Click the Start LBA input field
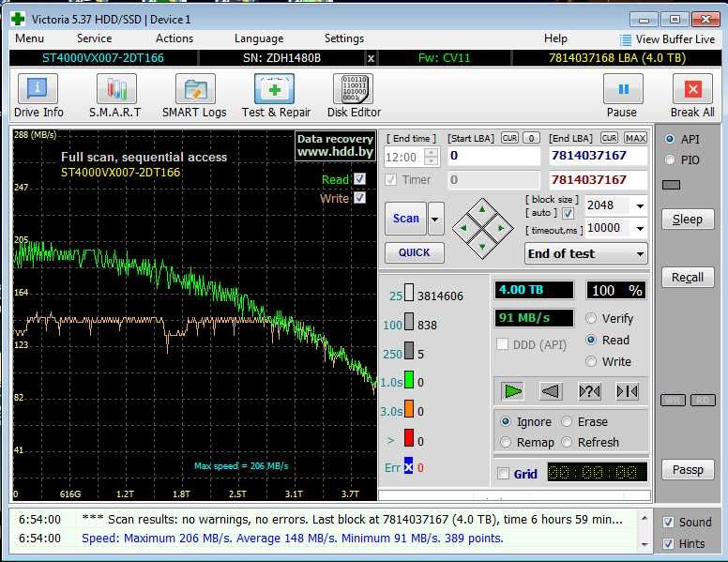 (493, 156)
